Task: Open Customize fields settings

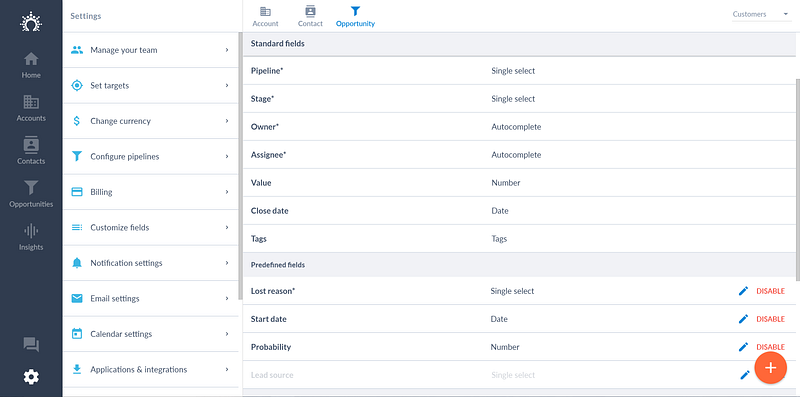Action: (150, 228)
